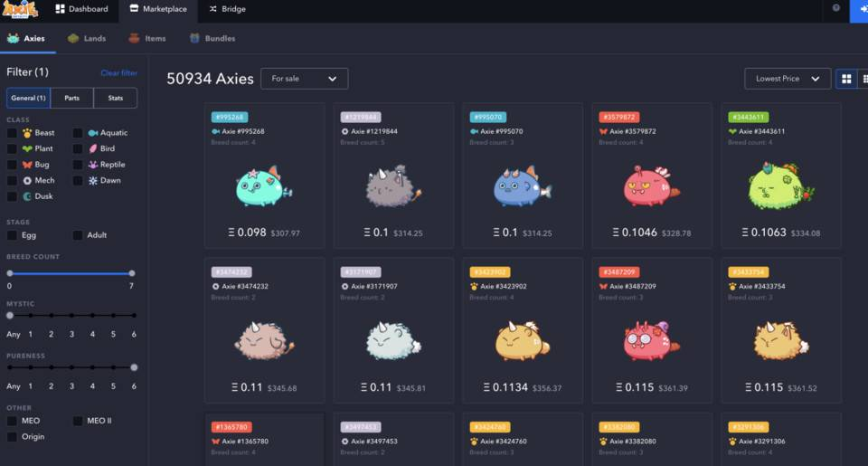Screen dimensions: 868x466
Task: Click the blue login arrow icon
Action: point(858,9)
